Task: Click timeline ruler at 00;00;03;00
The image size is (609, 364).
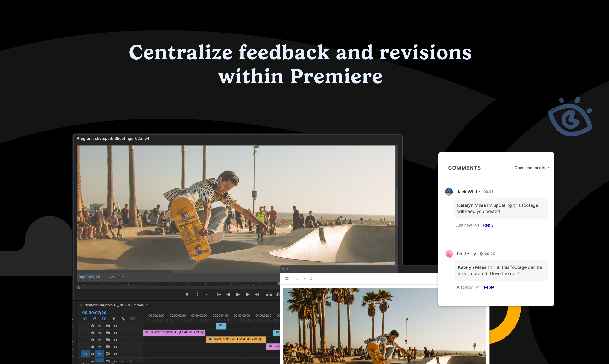Action: 199,316
